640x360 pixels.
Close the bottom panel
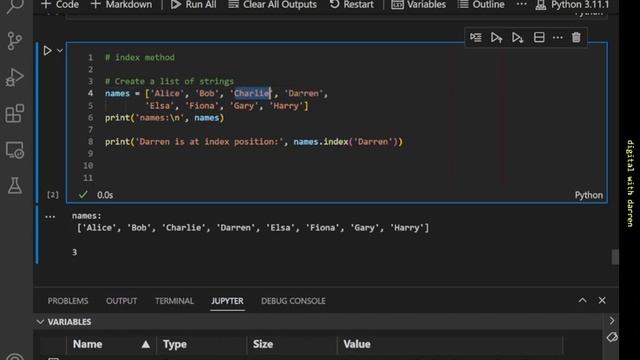pos(602,300)
